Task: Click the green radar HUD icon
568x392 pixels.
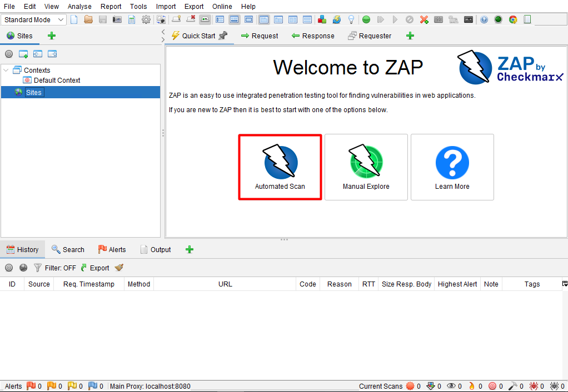Action: point(499,19)
